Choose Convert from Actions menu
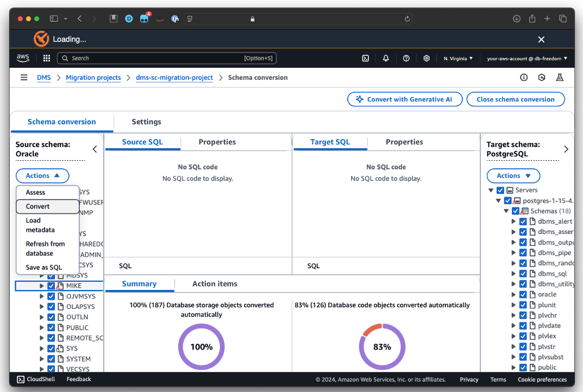583x392 pixels. [x=48, y=207]
